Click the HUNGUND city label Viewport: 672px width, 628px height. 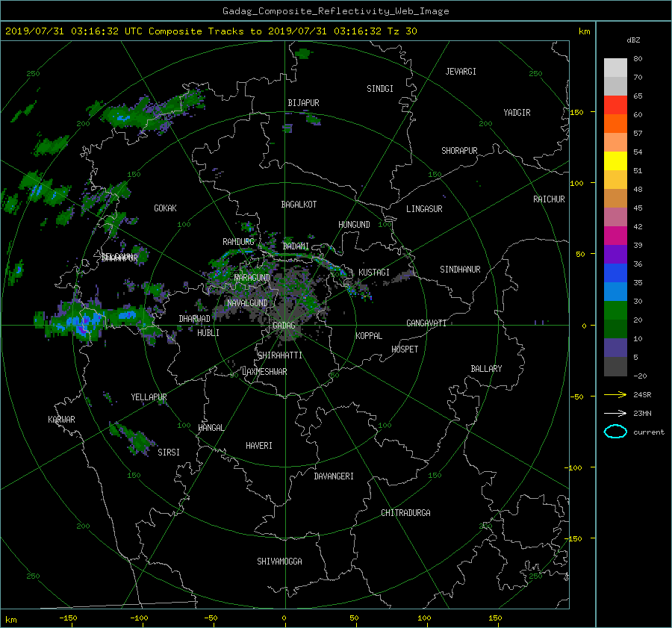(x=354, y=225)
